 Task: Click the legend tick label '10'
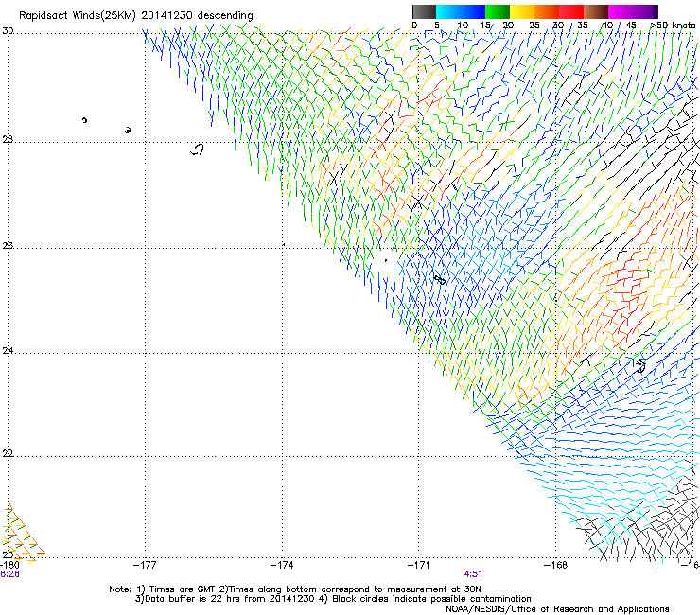(463, 26)
